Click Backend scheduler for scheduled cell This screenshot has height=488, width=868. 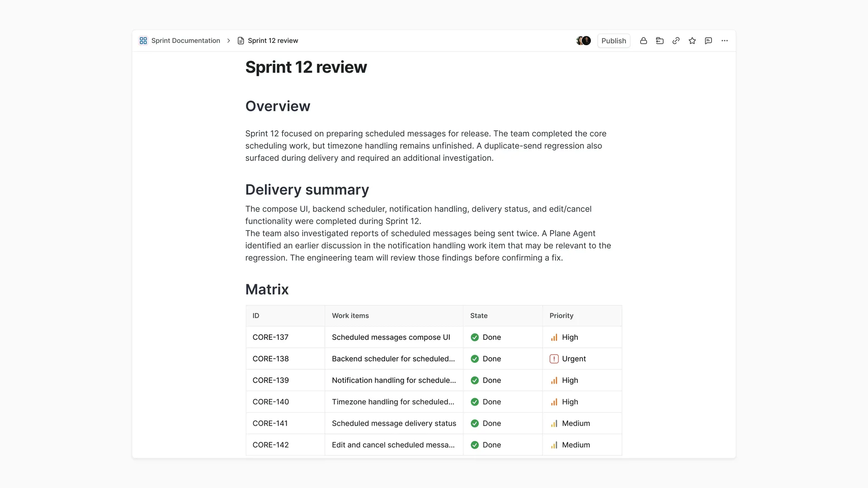point(393,359)
